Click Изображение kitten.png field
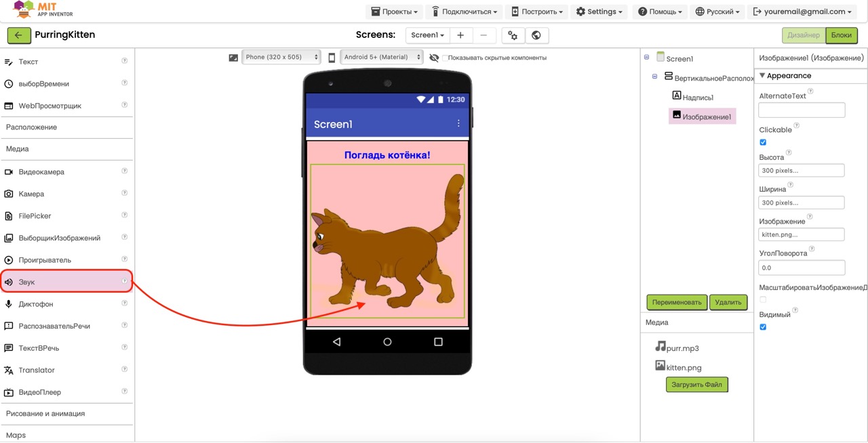Viewport: 868px width, 443px height. [802, 235]
